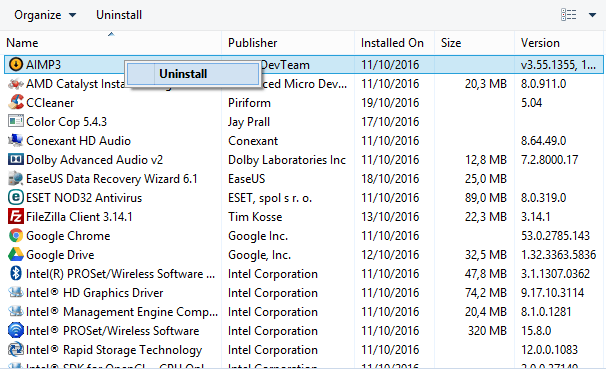Click the 12/10/2016 install date
The height and width of the screenshot is (369, 606).
tap(390, 255)
